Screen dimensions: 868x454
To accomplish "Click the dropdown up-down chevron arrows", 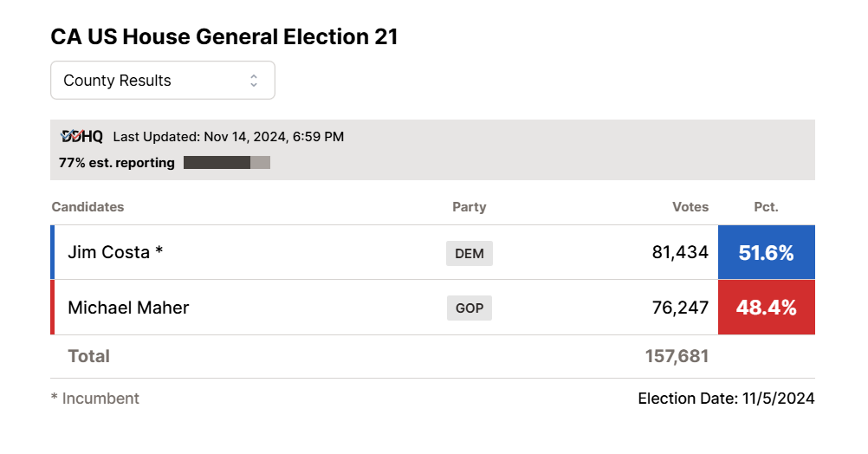I will click(x=254, y=81).
